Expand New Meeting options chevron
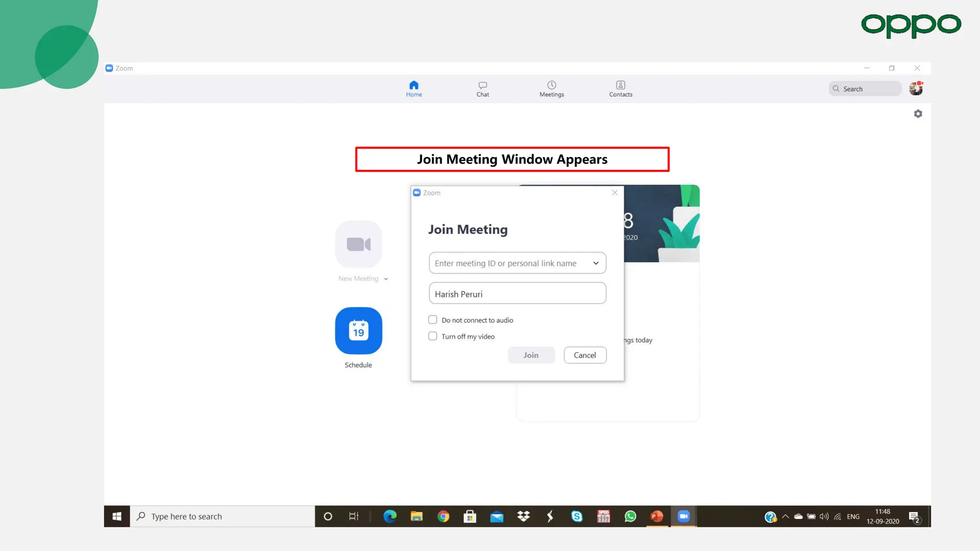 coord(386,279)
